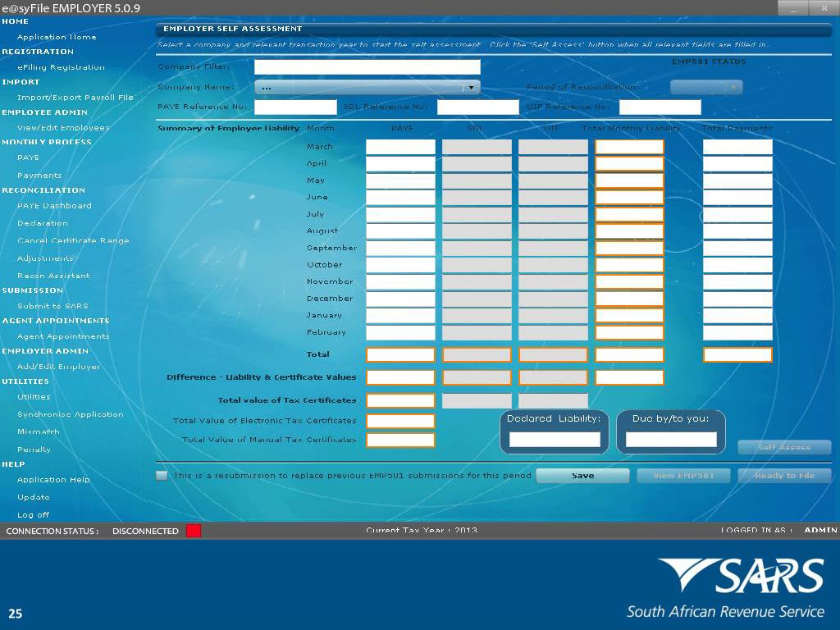Expand the Company Name dropdown

pyautogui.click(x=367, y=87)
